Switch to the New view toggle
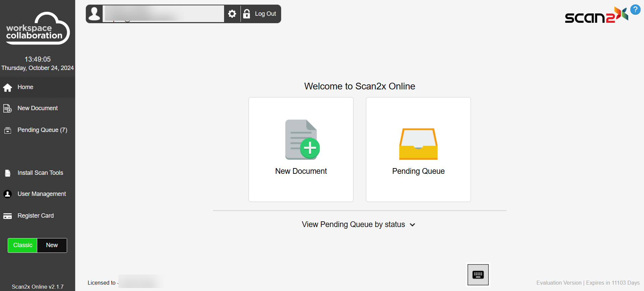The width and height of the screenshot is (644, 291). [52, 245]
